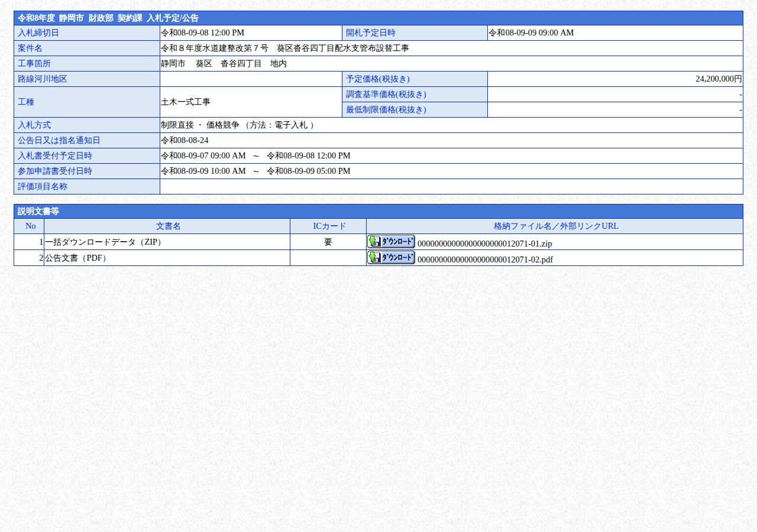Click the 文書名 column header
757x532 pixels.
tap(169, 226)
